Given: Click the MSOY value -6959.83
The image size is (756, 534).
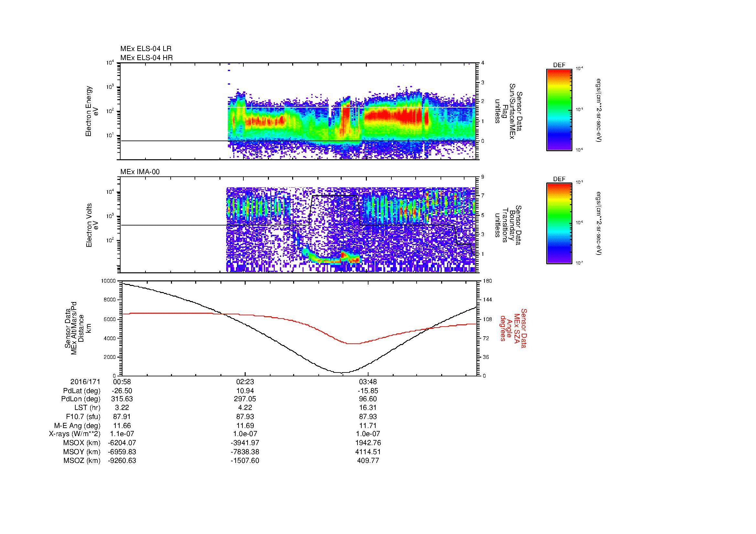Looking at the screenshot, I should (x=122, y=452).
